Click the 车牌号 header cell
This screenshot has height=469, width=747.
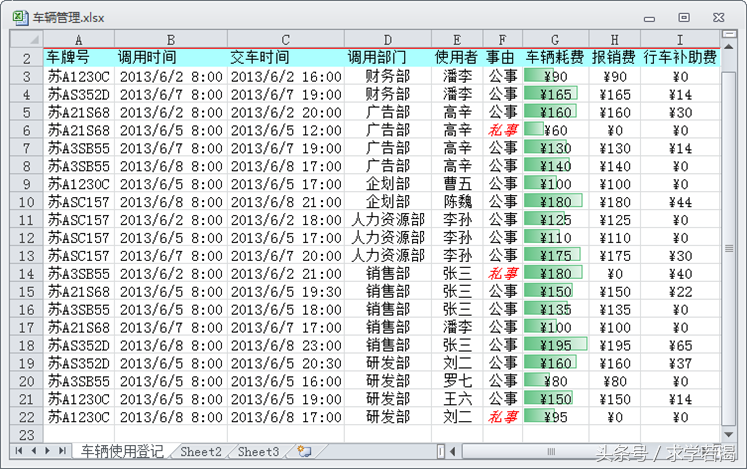(79, 58)
